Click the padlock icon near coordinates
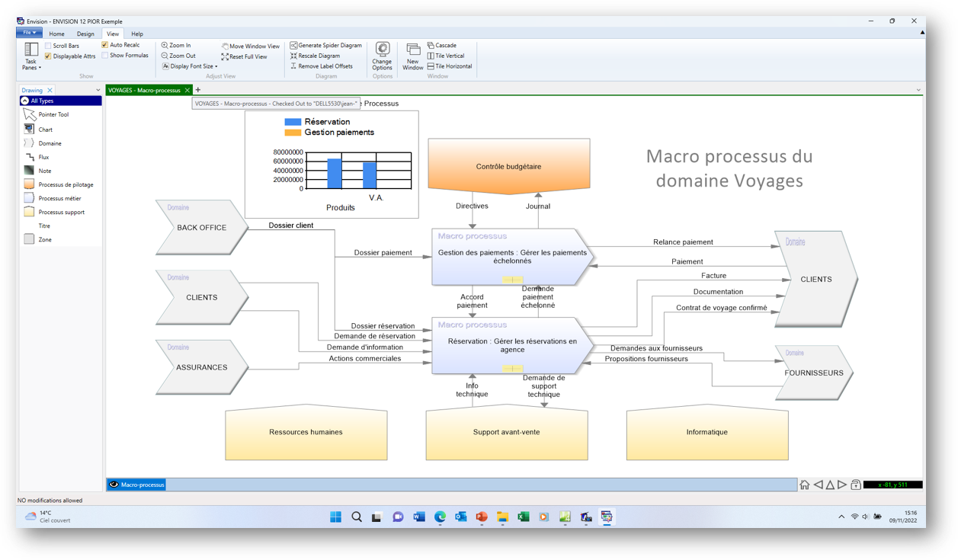The width and height of the screenshot is (958, 560). coord(855,485)
